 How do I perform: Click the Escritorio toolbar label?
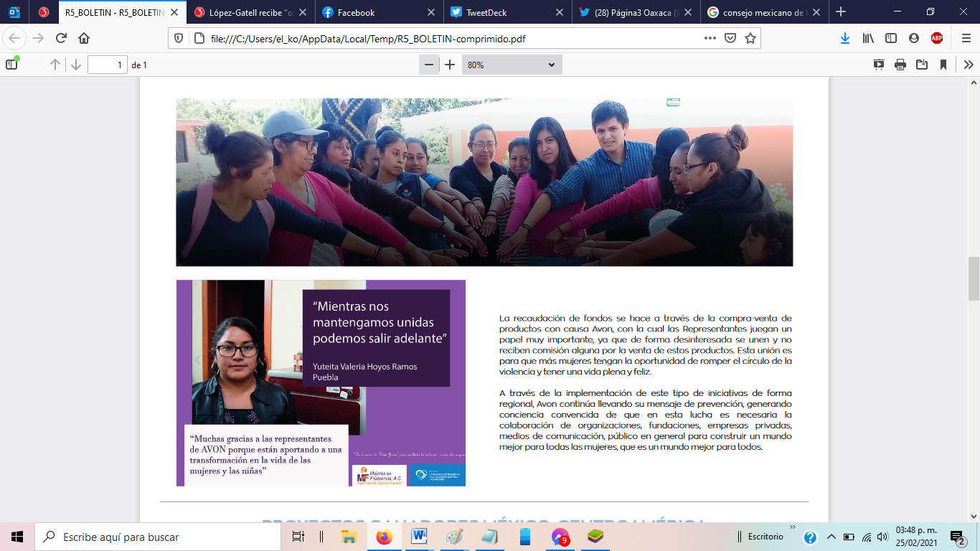765,537
